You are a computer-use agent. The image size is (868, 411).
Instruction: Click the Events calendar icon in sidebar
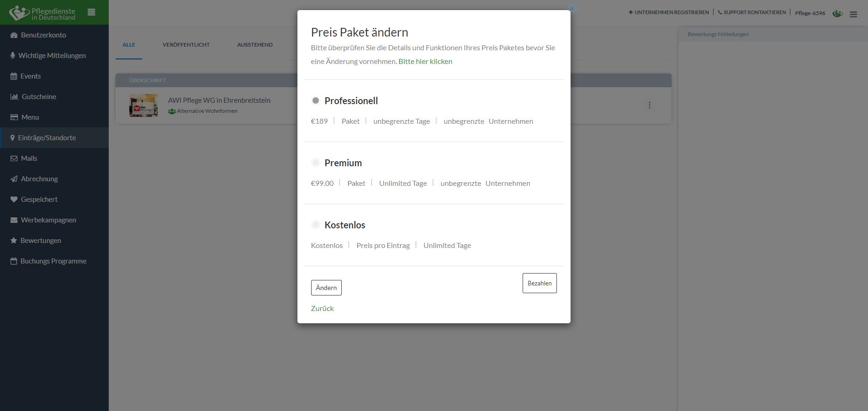14,76
